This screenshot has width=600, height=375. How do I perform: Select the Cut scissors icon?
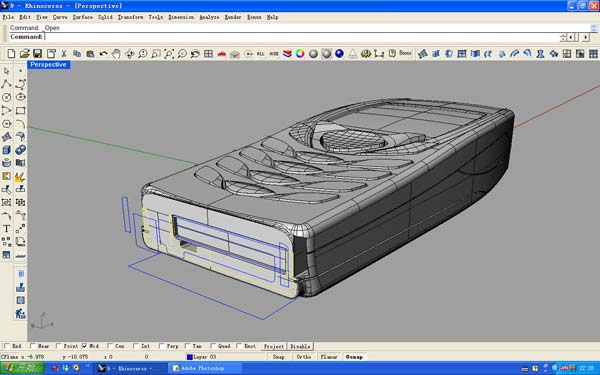pyautogui.click(x=64, y=54)
